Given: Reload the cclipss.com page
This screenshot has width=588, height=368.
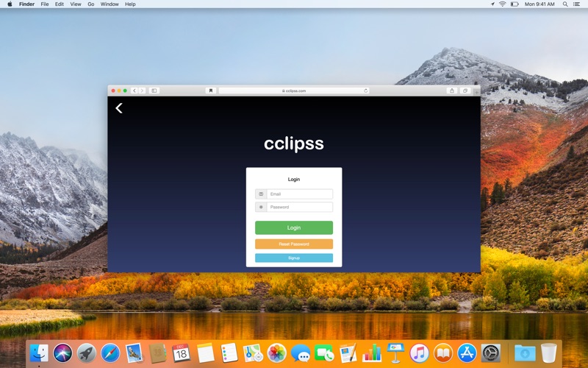Looking at the screenshot, I should 365,91.
